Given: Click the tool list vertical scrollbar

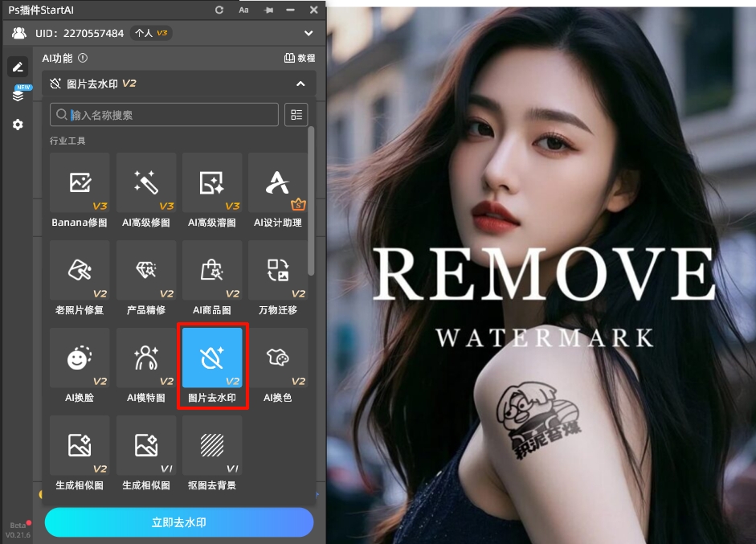Looking at the screenshot, I should tap(311, 201).
